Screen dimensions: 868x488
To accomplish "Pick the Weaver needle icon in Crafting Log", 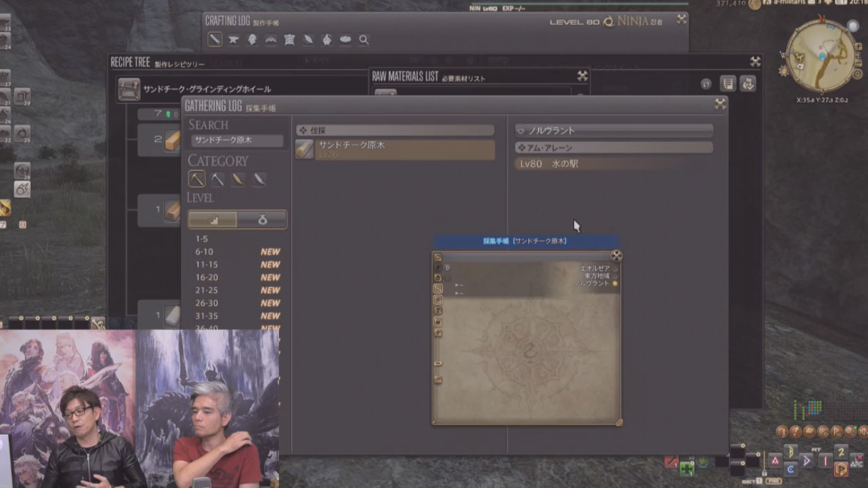I will (308, 39).
